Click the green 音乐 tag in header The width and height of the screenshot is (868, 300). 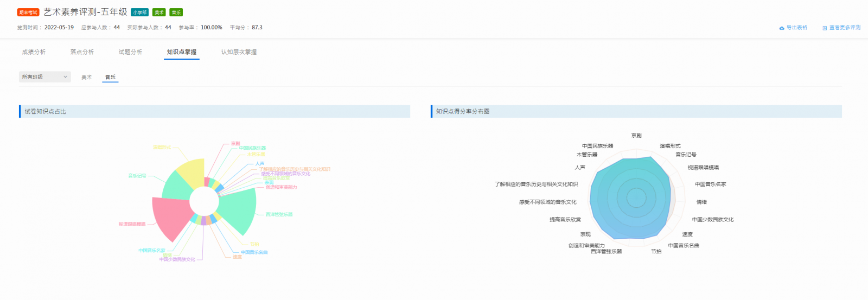(x=176, y=12)
